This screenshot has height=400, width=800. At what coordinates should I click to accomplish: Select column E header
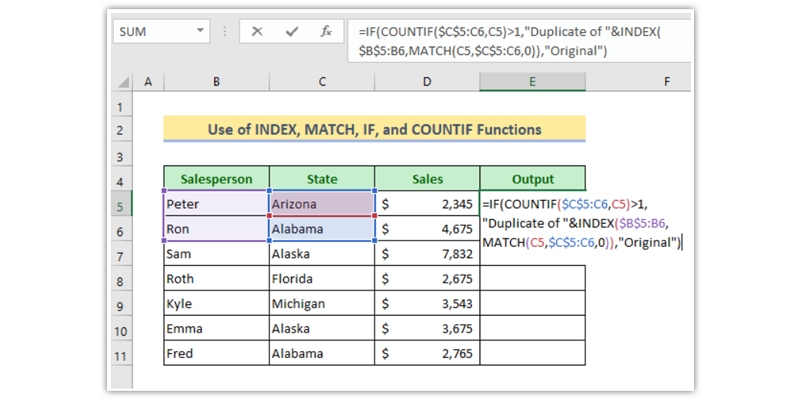(x=532, y=81)
